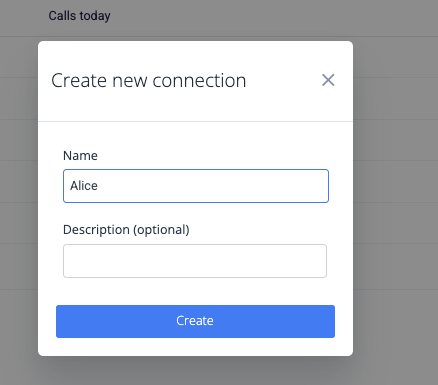Click the word connection in the heading
The image size is (438, 385).
pyautogui.click(x=199, y=81)
